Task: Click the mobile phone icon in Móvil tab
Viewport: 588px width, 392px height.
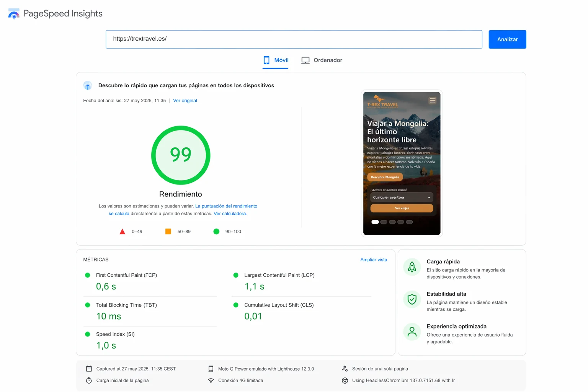Action: 266,60
